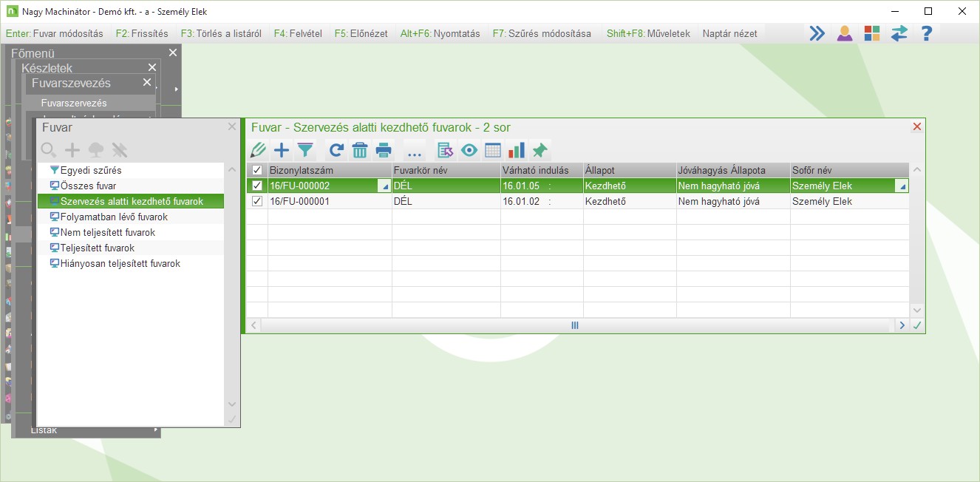Screen dimensions: 980x482
Task: Sort by the Jóváhagyás Állapota column header
Action: (x=732, y=170)
